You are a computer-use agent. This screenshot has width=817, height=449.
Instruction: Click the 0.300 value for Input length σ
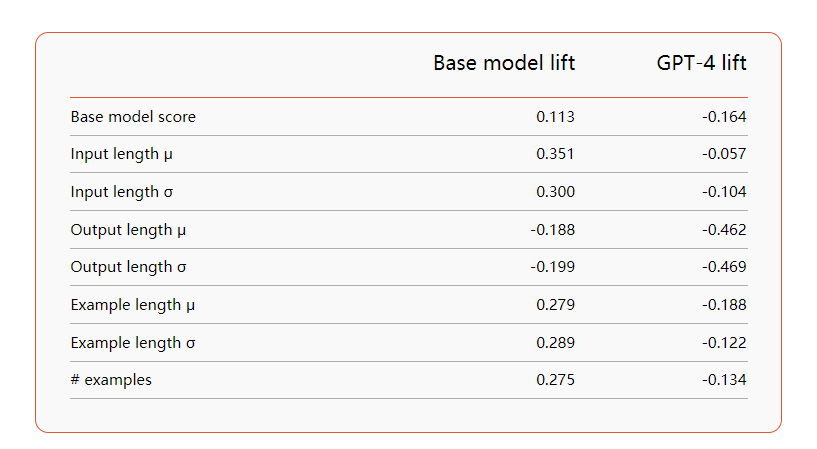click(x=555, y=192)
